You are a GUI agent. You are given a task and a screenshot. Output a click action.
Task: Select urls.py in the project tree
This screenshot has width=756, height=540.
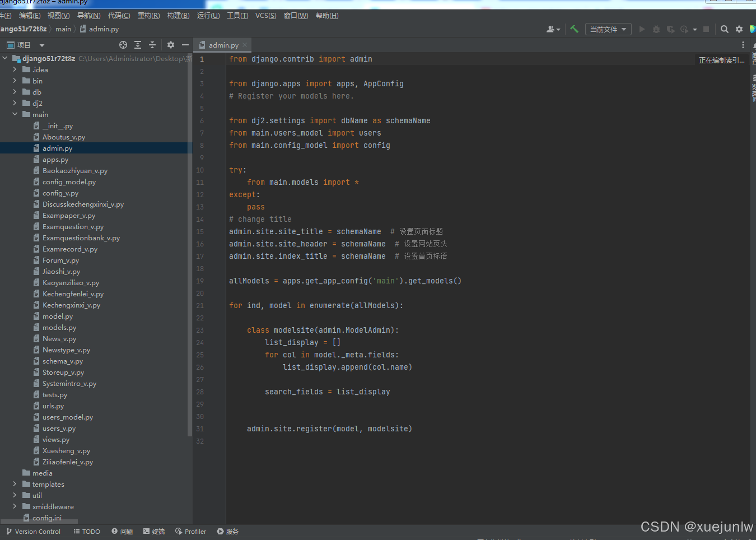pos(53,406)
